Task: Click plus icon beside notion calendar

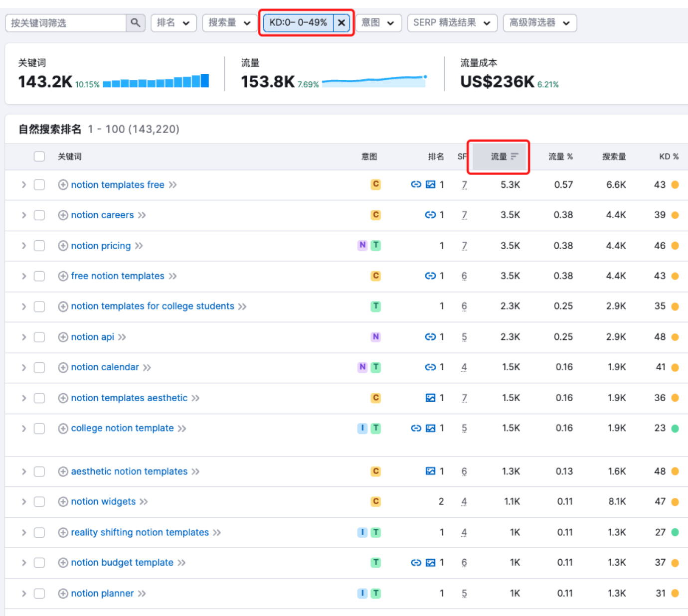Action: pos(63,368)
